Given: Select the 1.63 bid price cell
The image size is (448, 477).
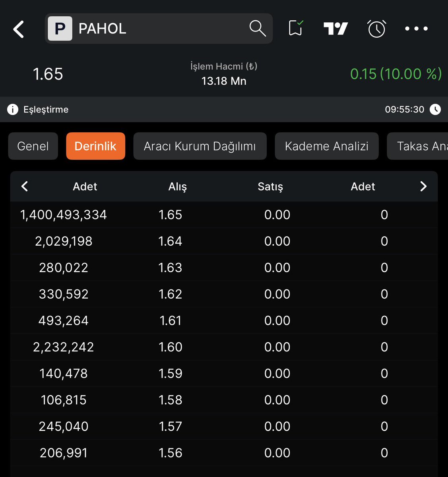Looking at the screenshot, I should (x=170, y=268).
